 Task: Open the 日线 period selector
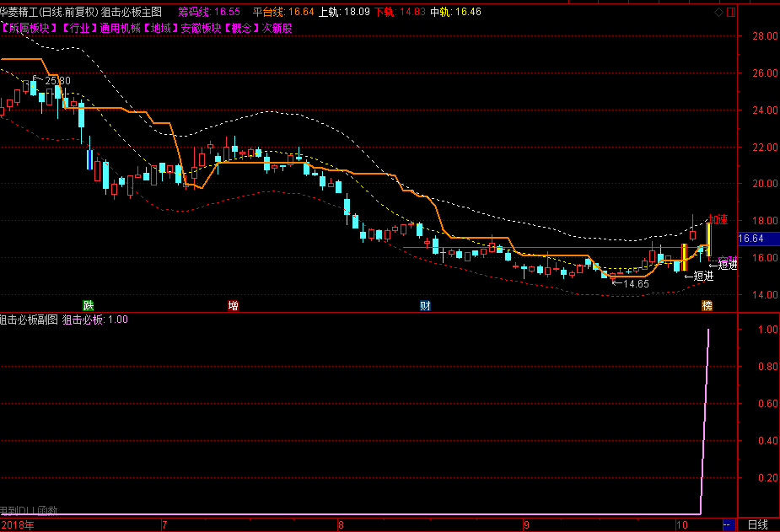point(757,524)
